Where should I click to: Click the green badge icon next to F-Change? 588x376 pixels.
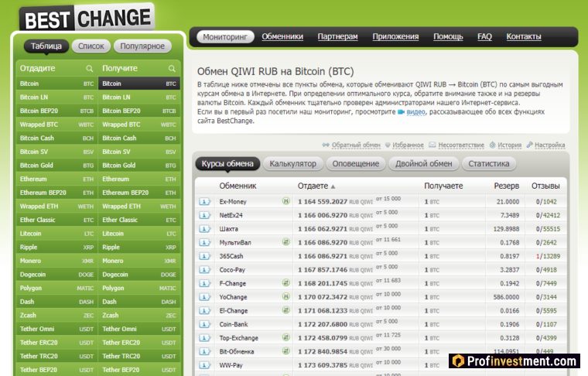[x=285, y=283]
